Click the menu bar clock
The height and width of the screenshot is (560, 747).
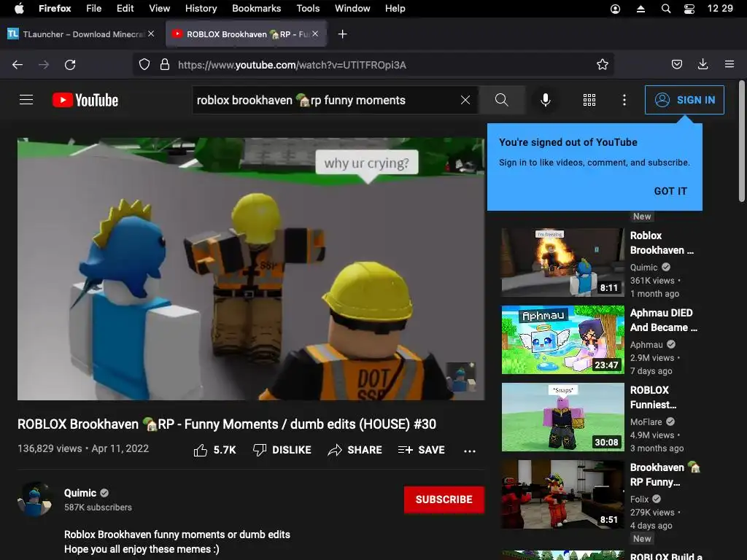(x=720, y=8)
